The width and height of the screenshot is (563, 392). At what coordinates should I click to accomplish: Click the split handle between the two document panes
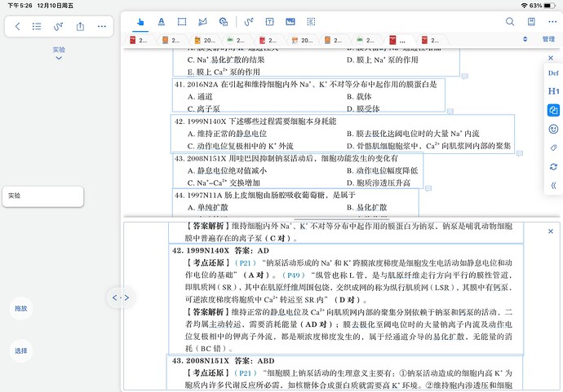tap(342, 219)
